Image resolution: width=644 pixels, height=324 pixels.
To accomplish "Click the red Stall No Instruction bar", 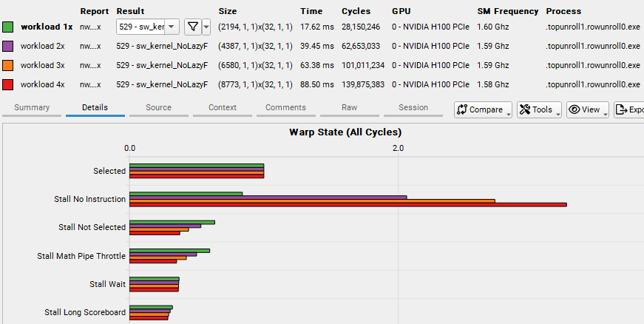I will point(348,205).
